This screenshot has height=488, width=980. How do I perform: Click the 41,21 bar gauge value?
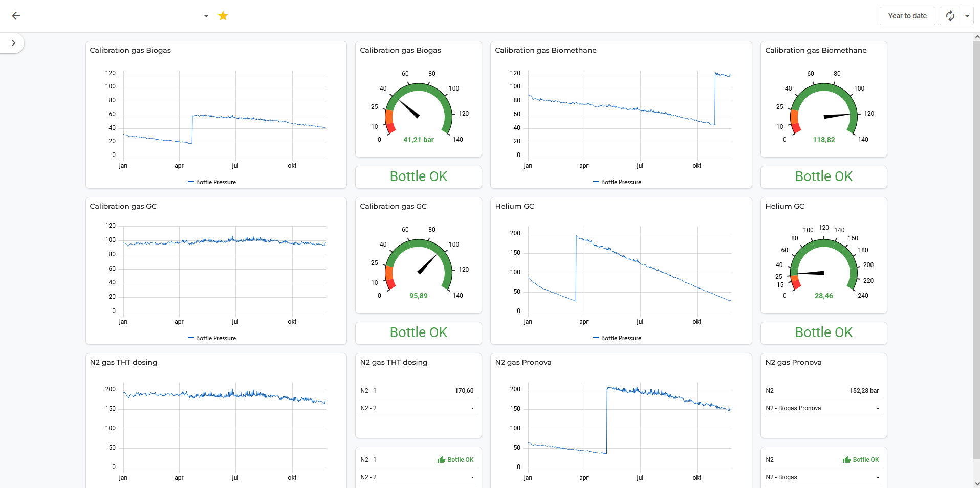click(x=419, y=140)
